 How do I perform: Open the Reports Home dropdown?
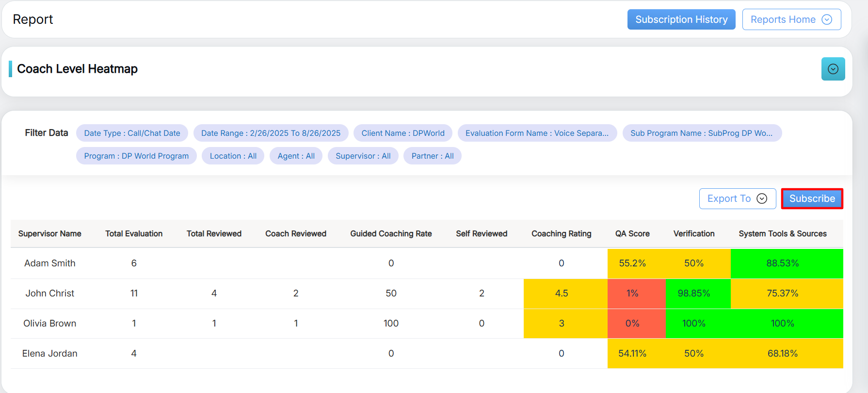pos(791,19)
